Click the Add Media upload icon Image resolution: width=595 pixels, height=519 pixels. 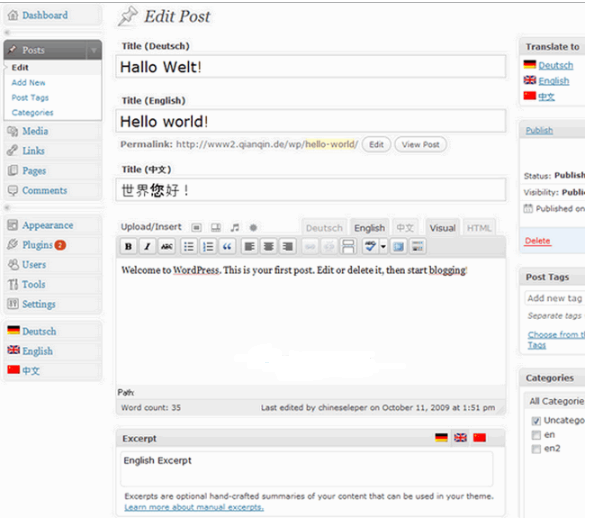(253, 228)
